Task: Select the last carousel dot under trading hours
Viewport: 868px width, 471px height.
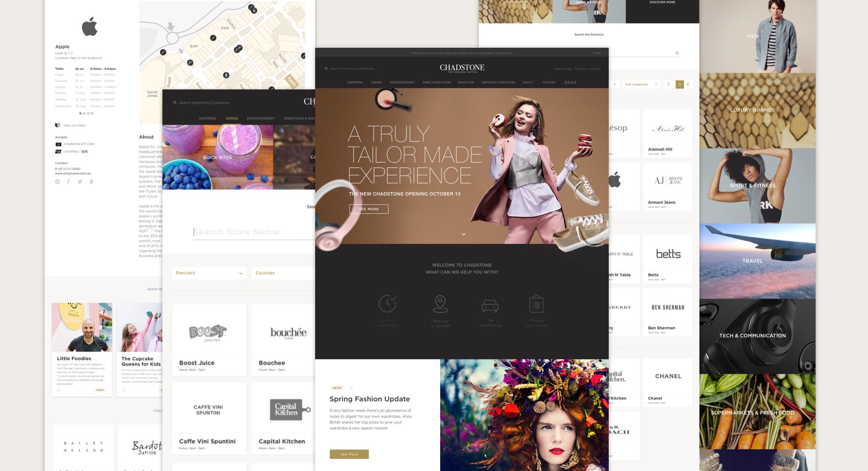Action: (x=92, y=113)
